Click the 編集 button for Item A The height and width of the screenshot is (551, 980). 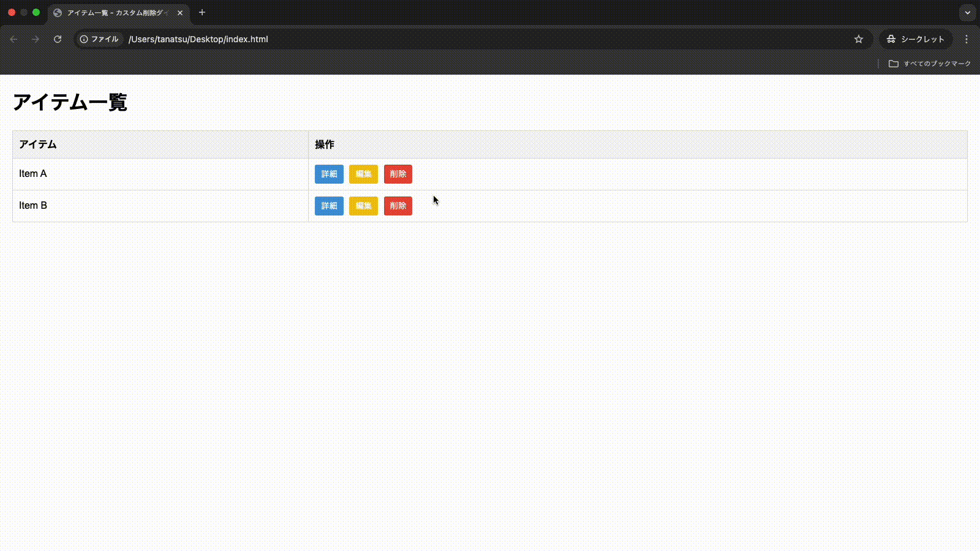[x=363, y=174]
